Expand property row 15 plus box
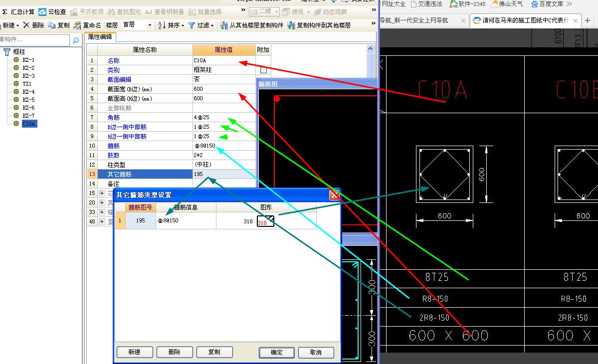 [x=102, y=193]
